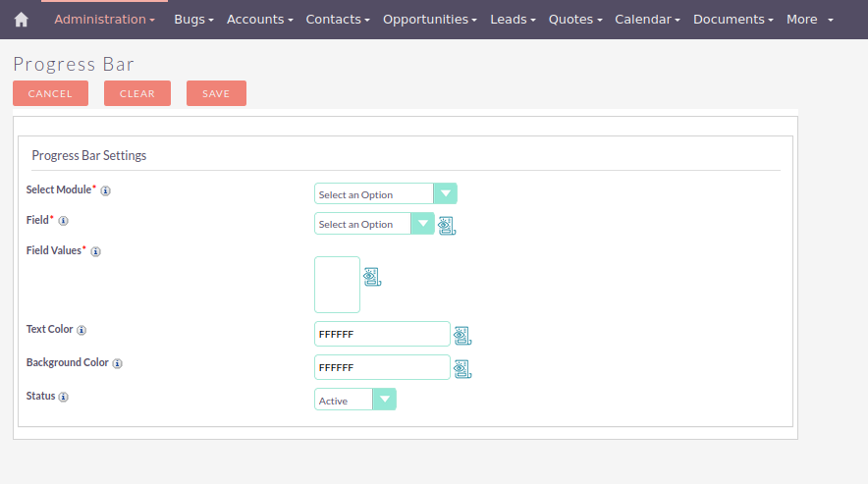Screen dimensions: 868x484
Task: Open the Field dropdown
Action: pyautogui.click(x=374, y=224)
